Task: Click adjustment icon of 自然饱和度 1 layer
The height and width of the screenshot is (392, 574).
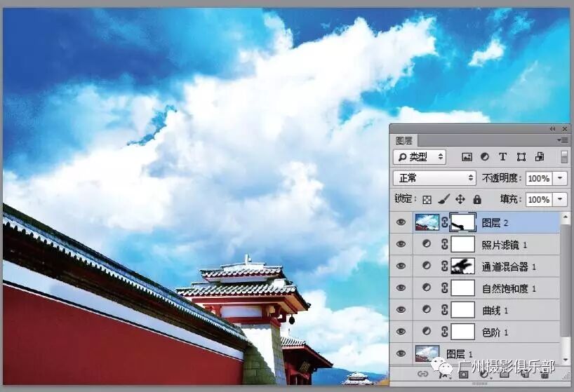Action: pos(427,288)
